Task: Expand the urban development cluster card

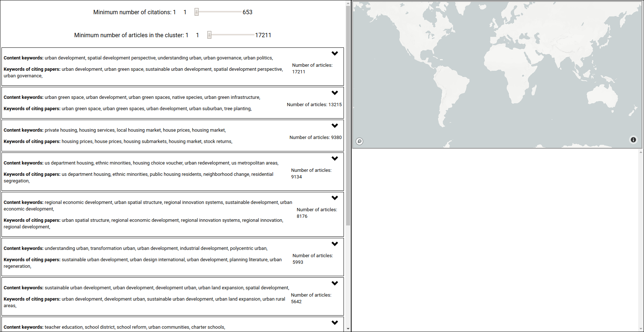Action: pyautogui.click(x=335, y=53)
